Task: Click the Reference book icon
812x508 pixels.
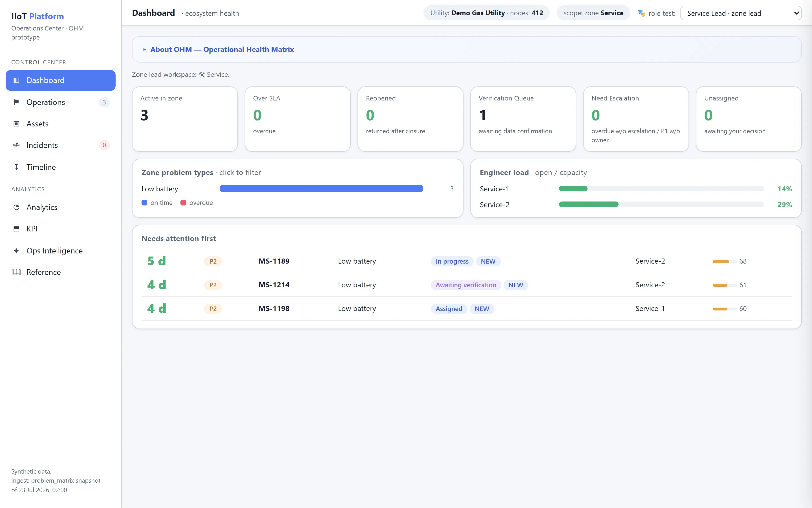Action: 16,272
